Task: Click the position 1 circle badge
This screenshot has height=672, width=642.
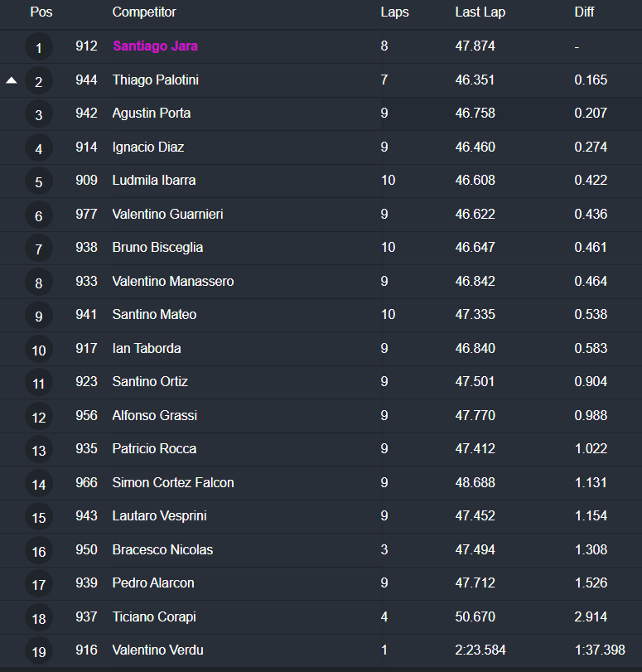Action: pyautogui.click(x=39, y=47)
